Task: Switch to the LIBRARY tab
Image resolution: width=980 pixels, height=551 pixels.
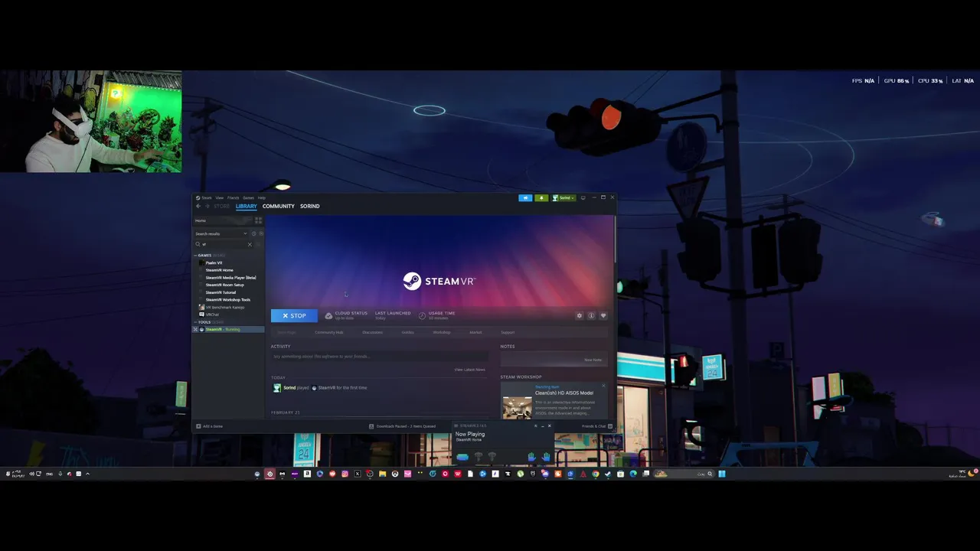Action: [246, 206]
